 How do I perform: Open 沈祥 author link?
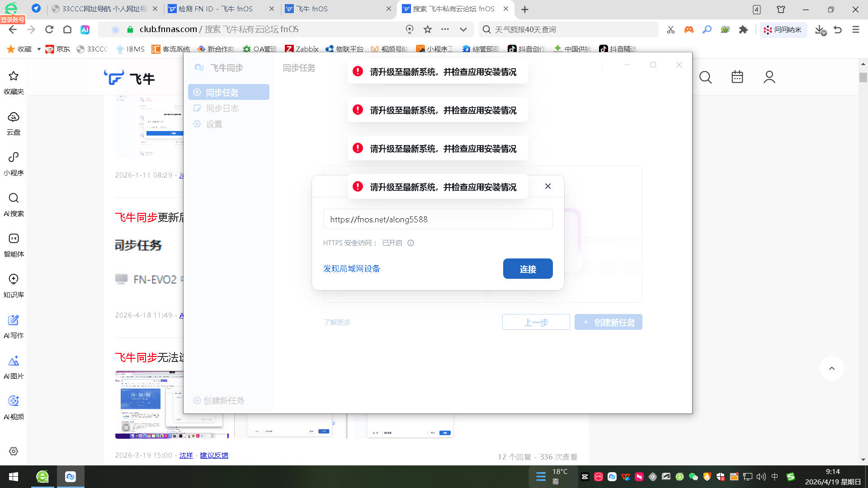pos(186,455)
